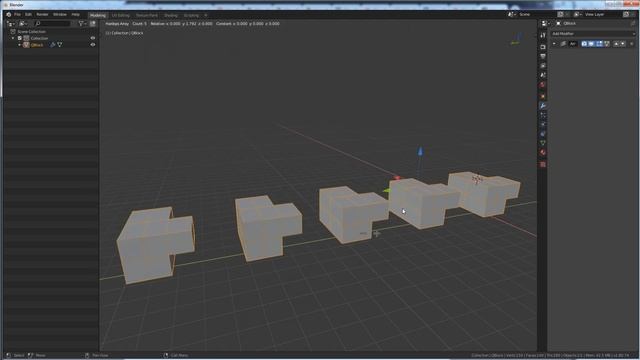Image resolution: width=640 pixels, height=360 pixels.
Task: Open the properties editor type dropdown
Action: pos(545,24)
